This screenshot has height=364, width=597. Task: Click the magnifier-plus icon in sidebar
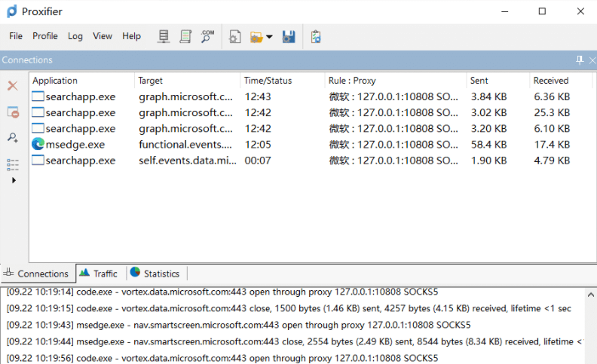[13, 138]
